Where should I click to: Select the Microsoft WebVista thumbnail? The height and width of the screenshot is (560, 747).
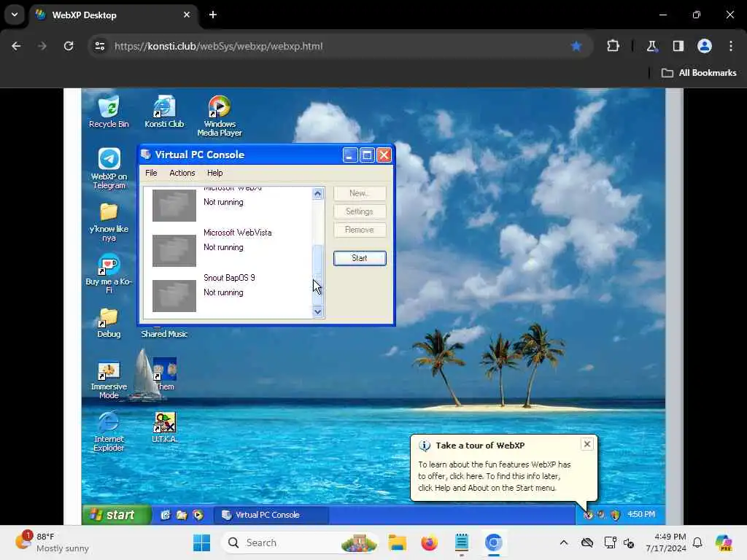click(174, 251)
